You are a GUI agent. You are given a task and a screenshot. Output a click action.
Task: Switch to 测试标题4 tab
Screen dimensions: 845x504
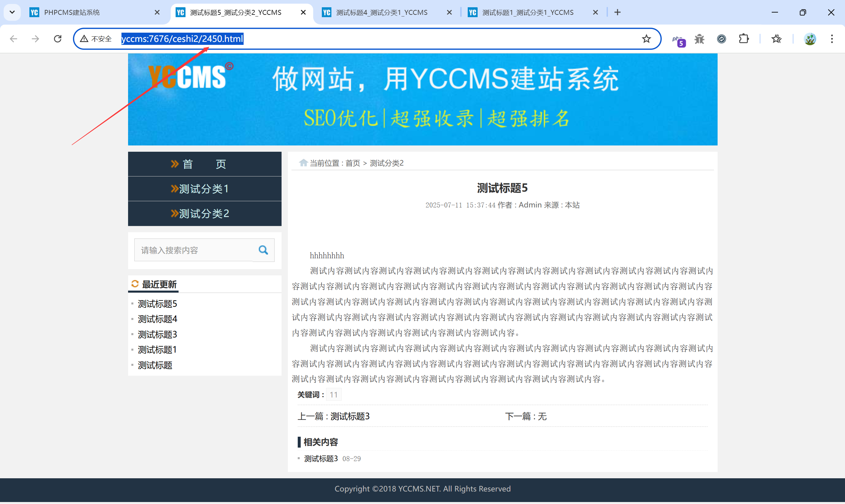pyautogui.click(x=381, y=13)
